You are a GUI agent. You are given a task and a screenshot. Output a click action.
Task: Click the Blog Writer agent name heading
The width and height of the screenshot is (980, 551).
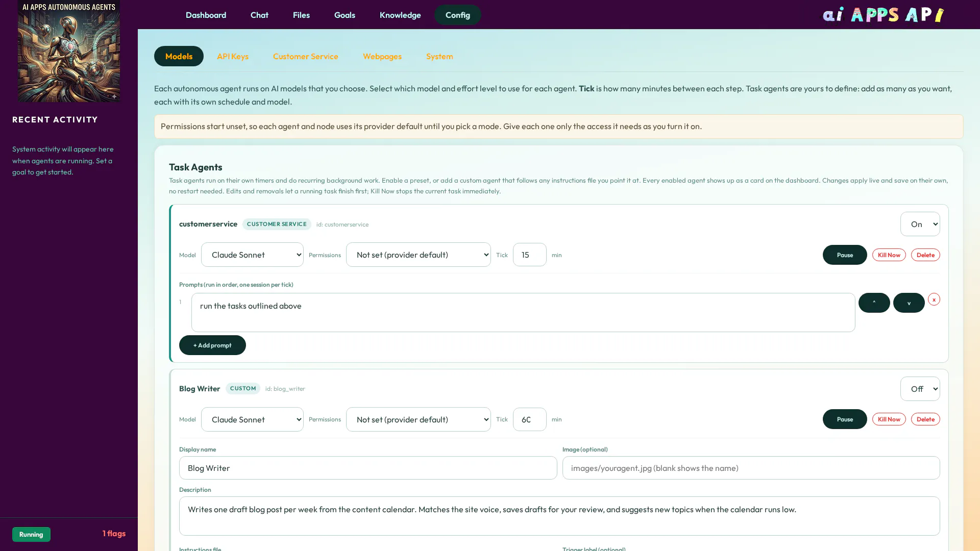click(200, 389)
